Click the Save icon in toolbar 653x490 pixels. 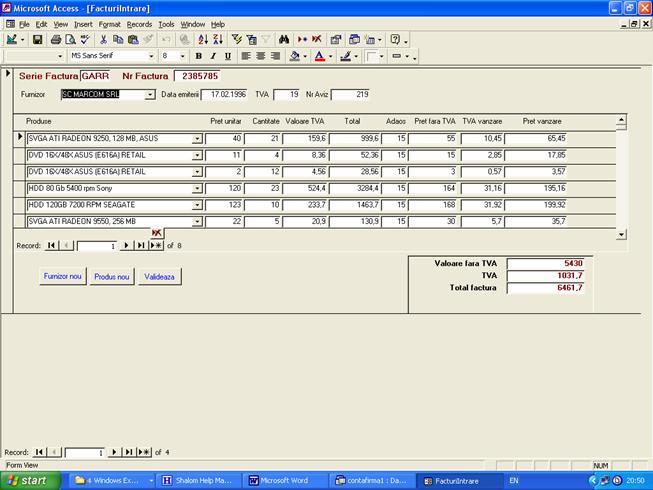(37, 40)
